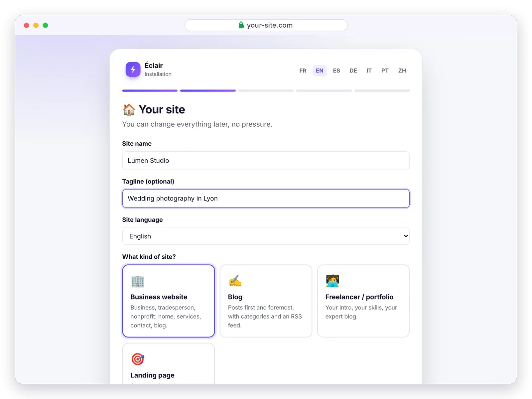Click the target icon in Landing page card
532x399 pixels.
coord(138,359)
